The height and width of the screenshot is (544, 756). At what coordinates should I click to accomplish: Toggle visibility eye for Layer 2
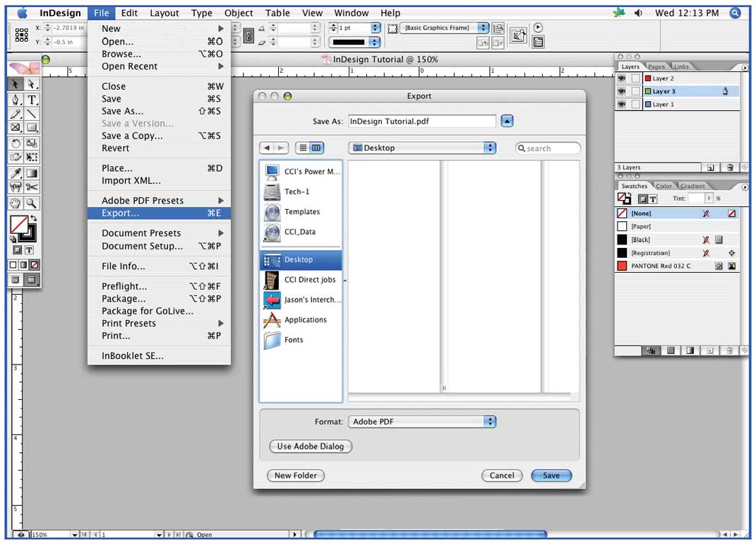pos(621,78)
